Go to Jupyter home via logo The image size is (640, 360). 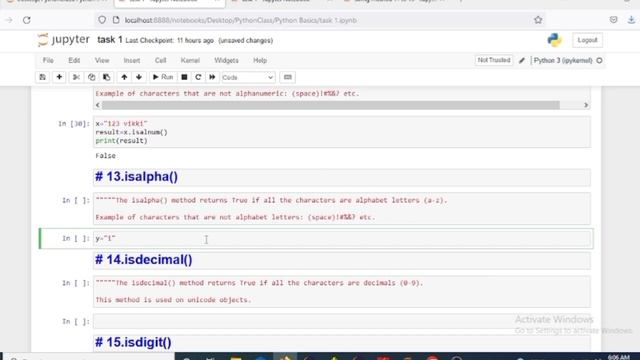(x=63, y=40)
